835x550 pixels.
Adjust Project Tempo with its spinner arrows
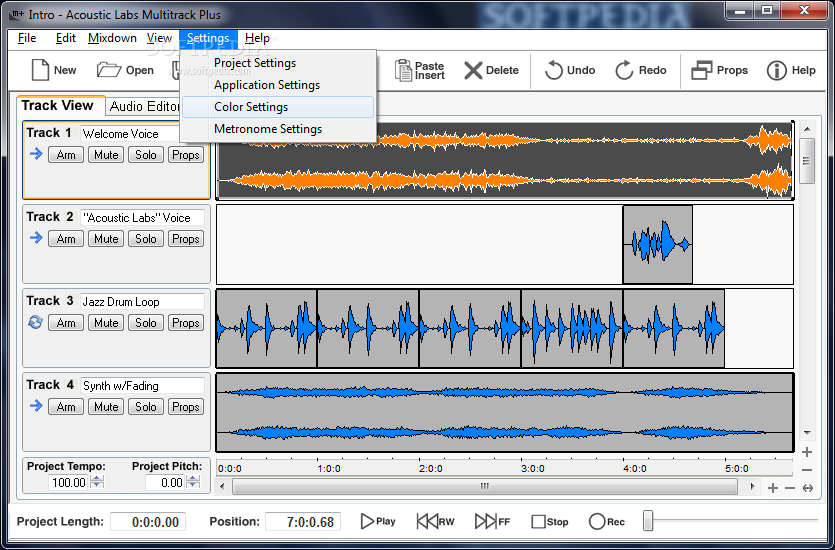[x=97, y=482]
